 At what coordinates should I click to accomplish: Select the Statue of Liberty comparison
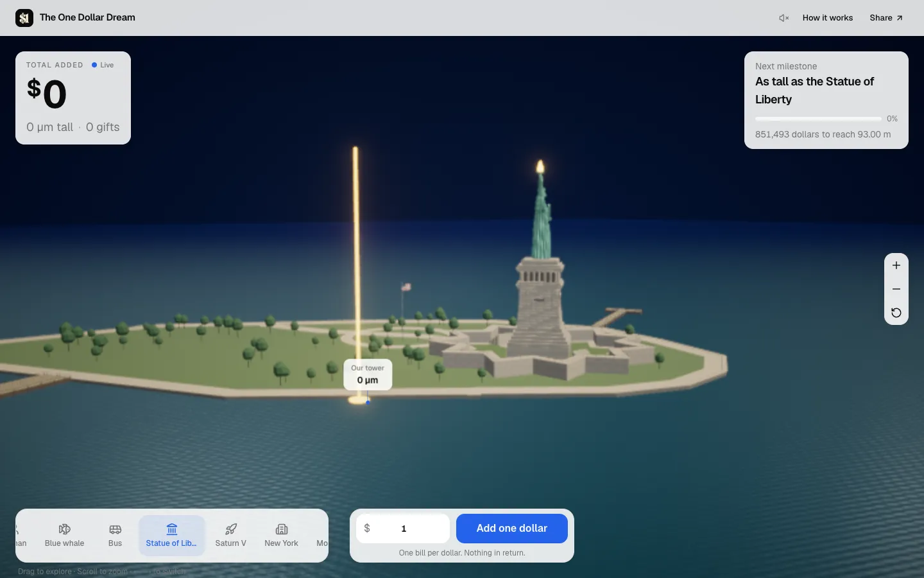(171, 535)
